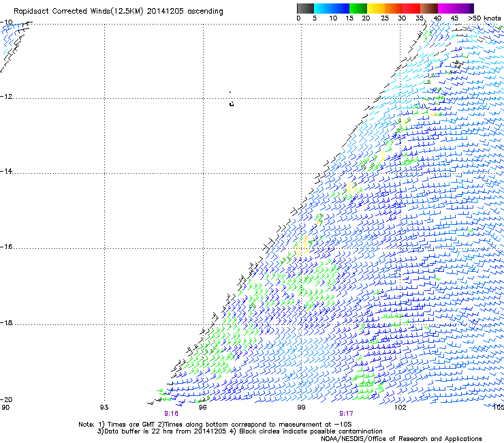Image resolution: width=504 pixels, height=443 pixels.
Task: Click the longitude axis label '102'
Action: 400,408
